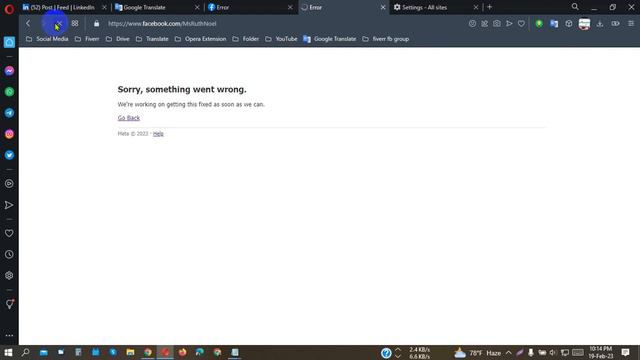
Task: Open the lightbulb tips icon in the sidebar
Action: 9,304
